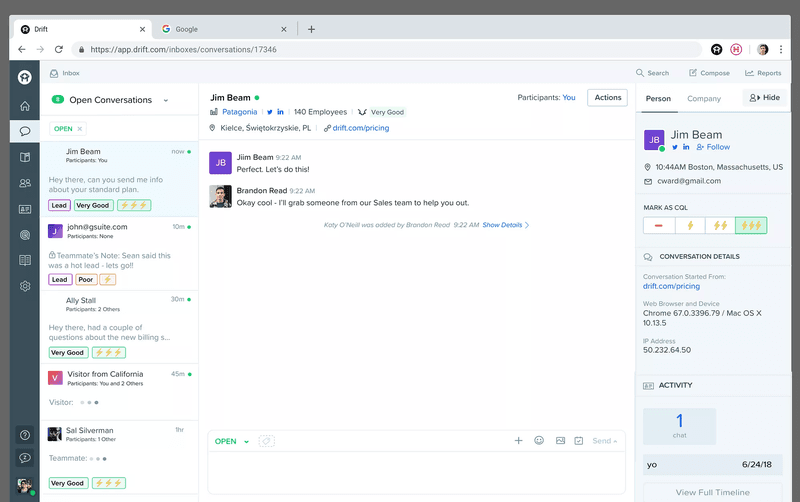The width and height of the screenshot is (800, 502).
Task: Open help question mark icon in sidebar
Action: (25, 435)
